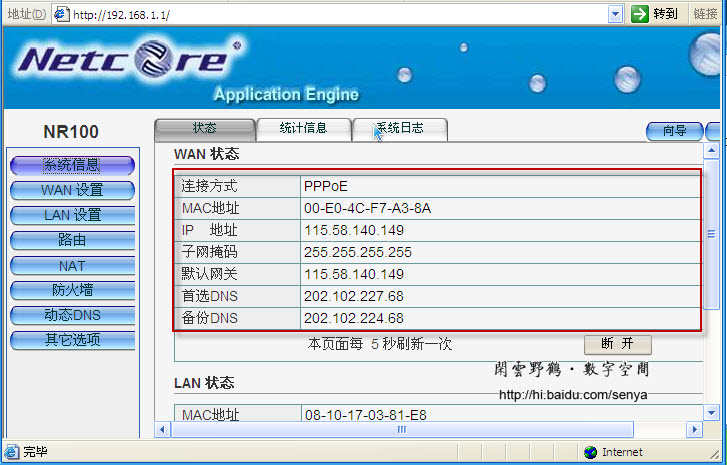727x465 pixels.
Task: Click the page icon beside the URL
Action: click(62, 14)
